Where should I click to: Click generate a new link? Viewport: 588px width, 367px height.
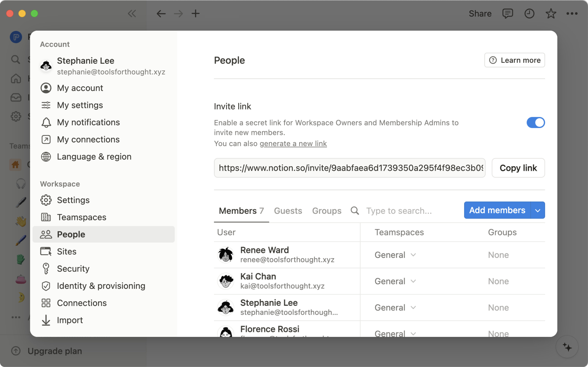pyautogui.click(x=293, y=143)
